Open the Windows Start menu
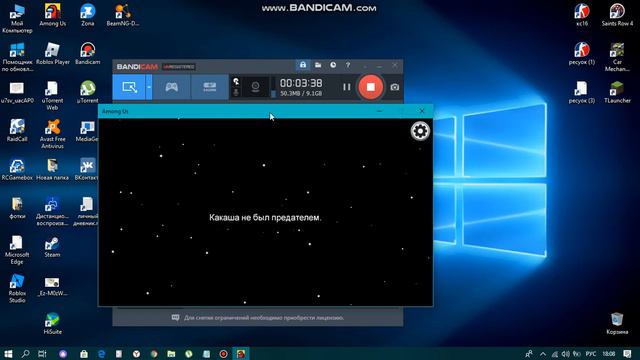This screenshot has width=640, height=360. (8, 353)
